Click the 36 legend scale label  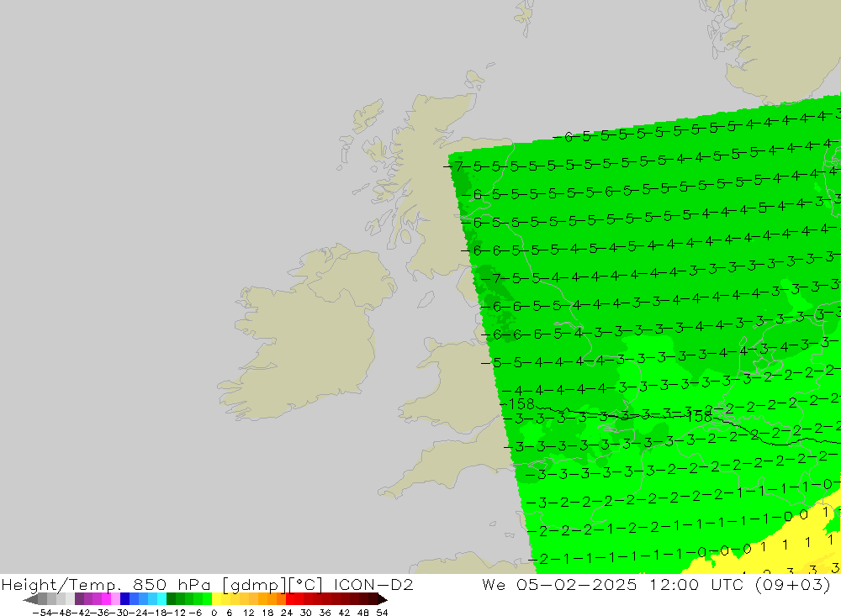325,613
